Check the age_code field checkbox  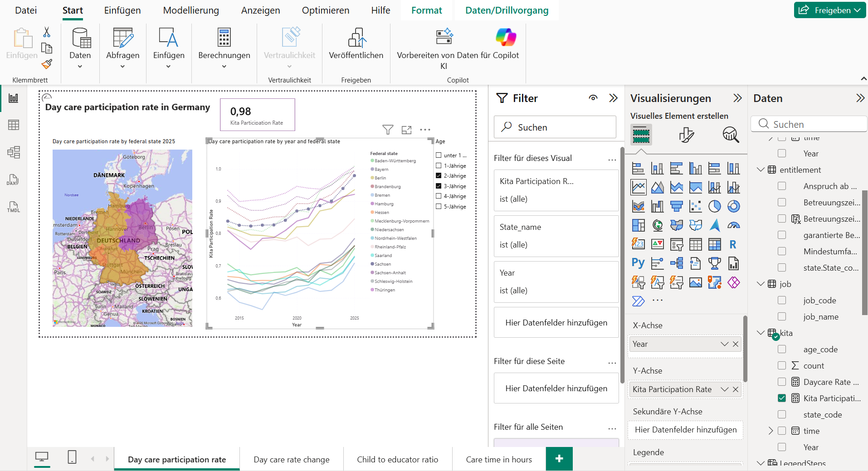(782, 350)
